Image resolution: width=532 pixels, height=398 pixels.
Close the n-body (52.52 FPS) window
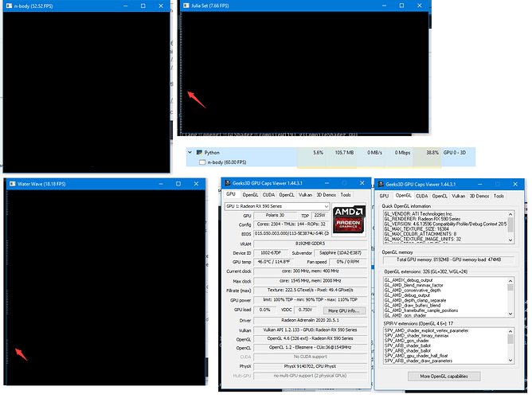pyautogui.click(x=161, y=6)
